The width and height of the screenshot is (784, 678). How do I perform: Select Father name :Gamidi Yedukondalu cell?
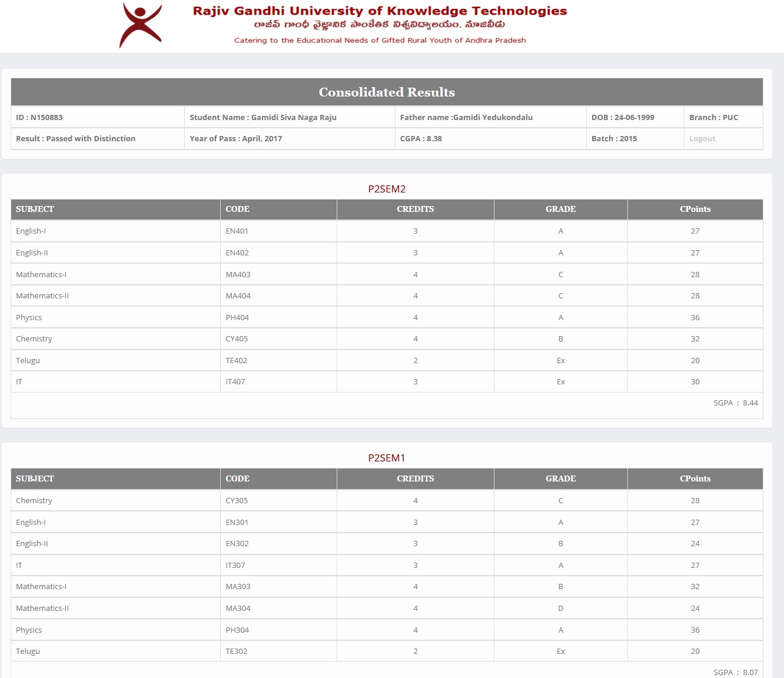click(491, 117)
